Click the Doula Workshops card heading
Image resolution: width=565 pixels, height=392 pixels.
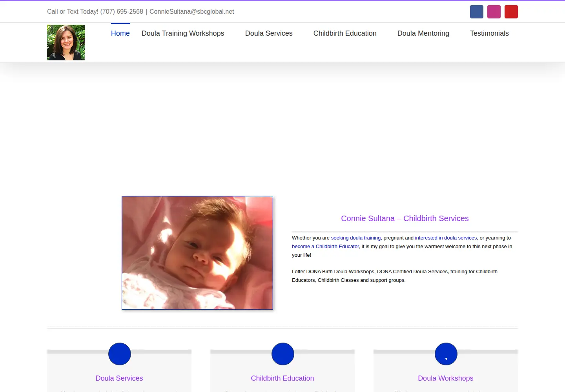click(x=446, y=378)
